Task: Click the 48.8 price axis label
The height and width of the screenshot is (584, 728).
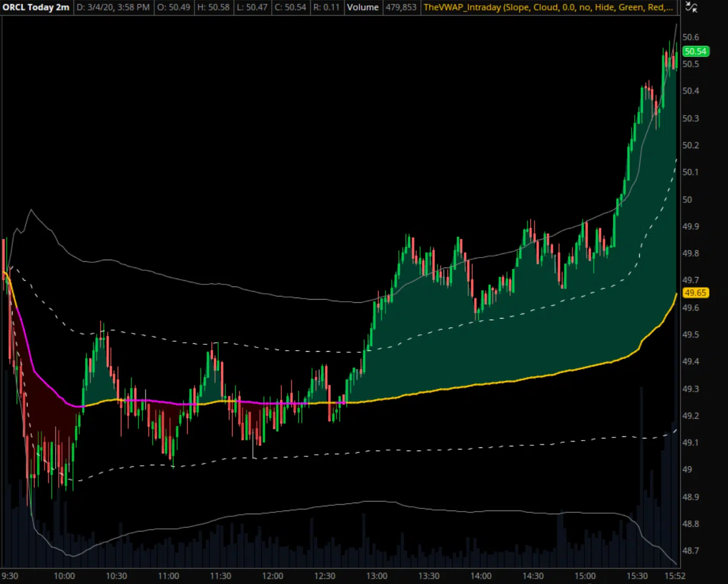Action: pos(691,524)
